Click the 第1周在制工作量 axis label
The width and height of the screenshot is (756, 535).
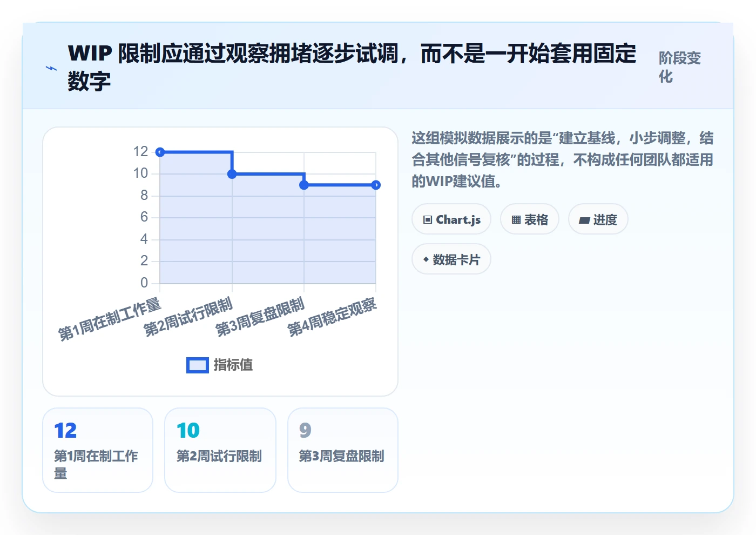110,319
